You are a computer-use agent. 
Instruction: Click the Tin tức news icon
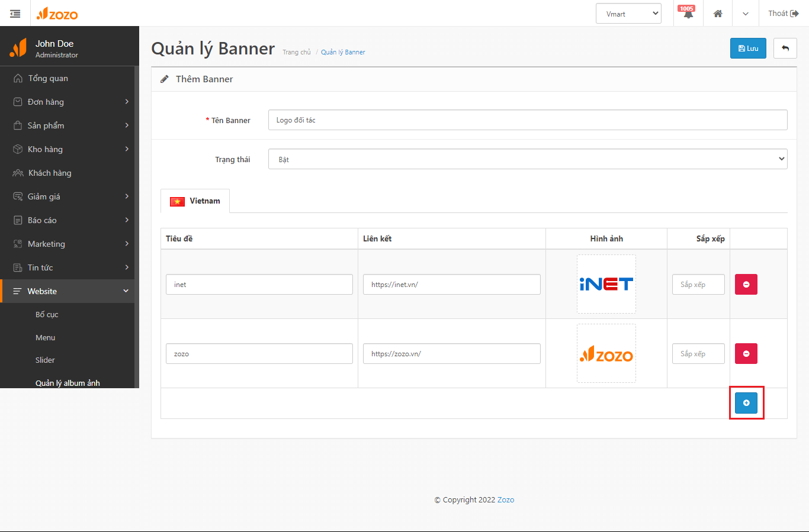(x=18, y=267)
